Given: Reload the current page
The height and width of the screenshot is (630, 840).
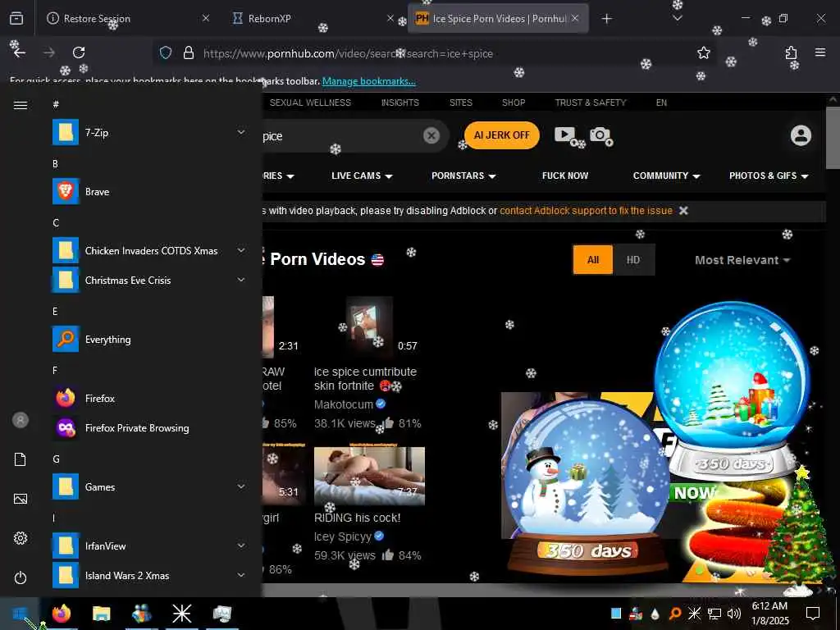Looking at the screenshot, I should [x=79, y=52].
